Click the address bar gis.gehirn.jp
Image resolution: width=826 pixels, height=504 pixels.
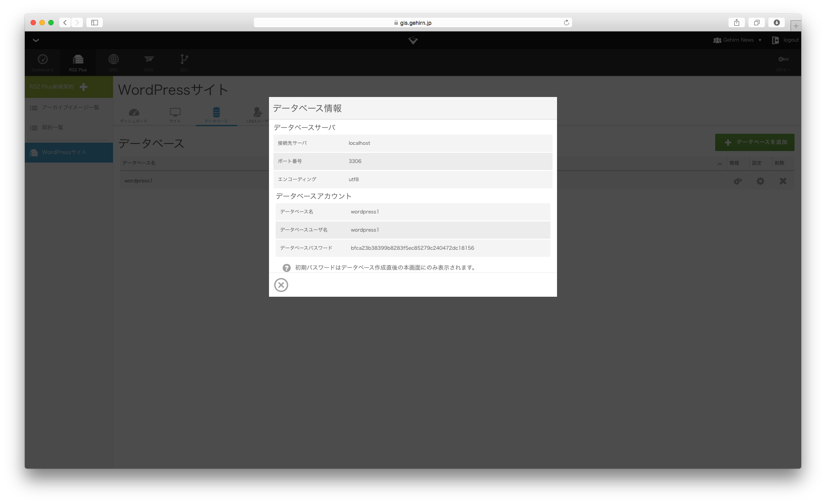point(413,23)
